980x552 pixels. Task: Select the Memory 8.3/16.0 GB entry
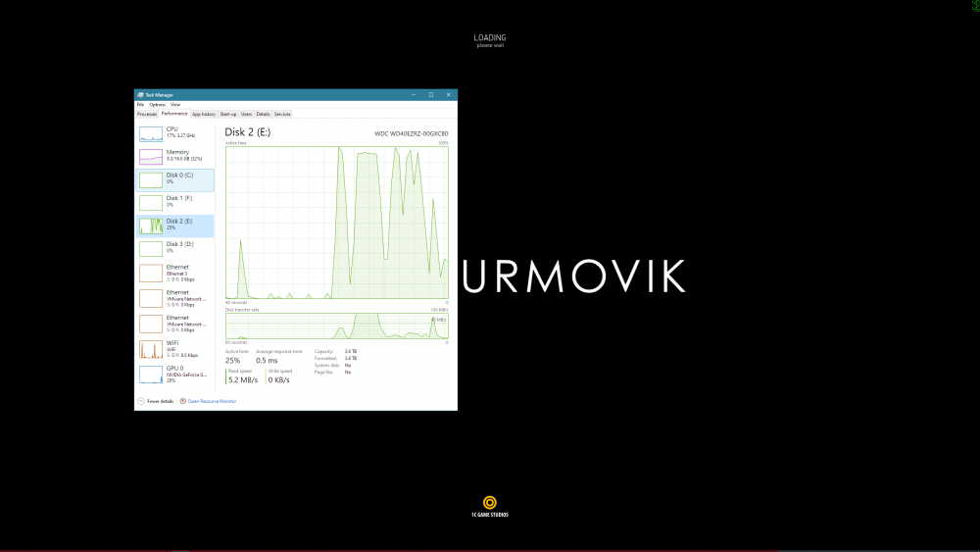(x=175, y=157)
